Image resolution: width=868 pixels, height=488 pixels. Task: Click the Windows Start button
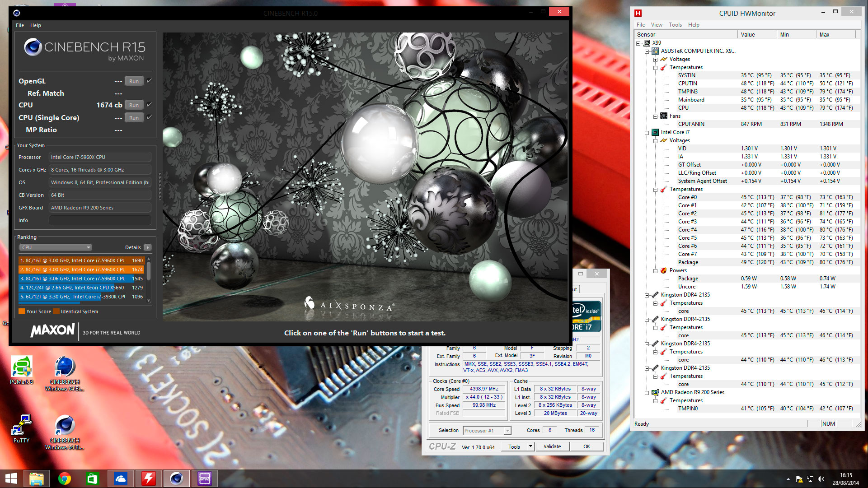[11, 479]
